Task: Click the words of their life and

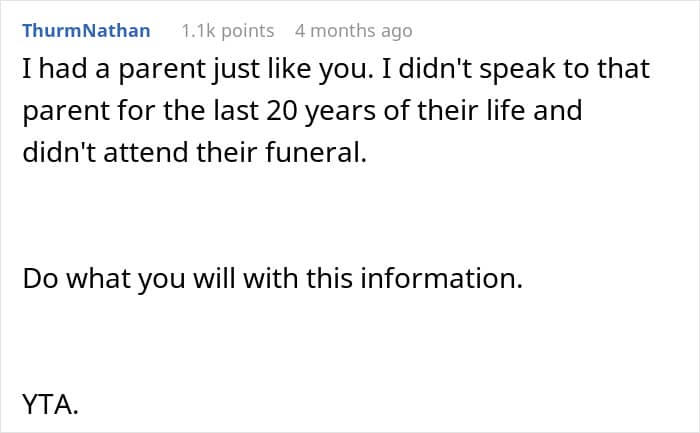Action: pyautogui.click(x=483, y=110)
